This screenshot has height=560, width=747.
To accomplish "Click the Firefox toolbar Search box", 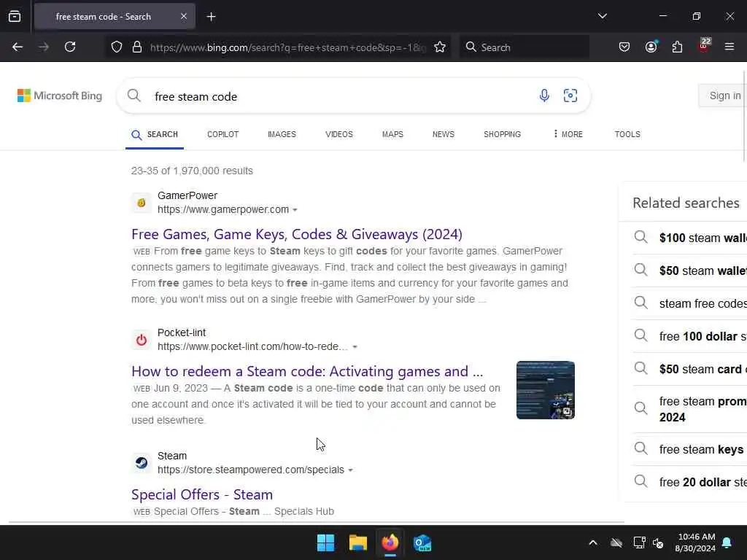I will click(524, 47).
